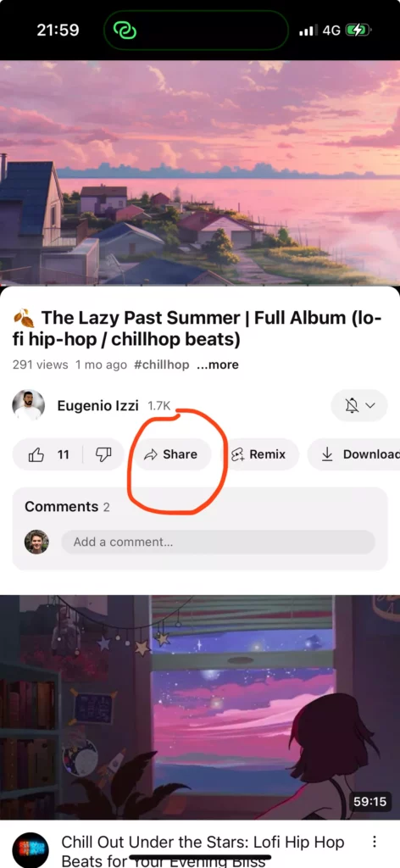Tap the Share arrow button
Viewport: 400px width, 868px height.
(171, 454)
